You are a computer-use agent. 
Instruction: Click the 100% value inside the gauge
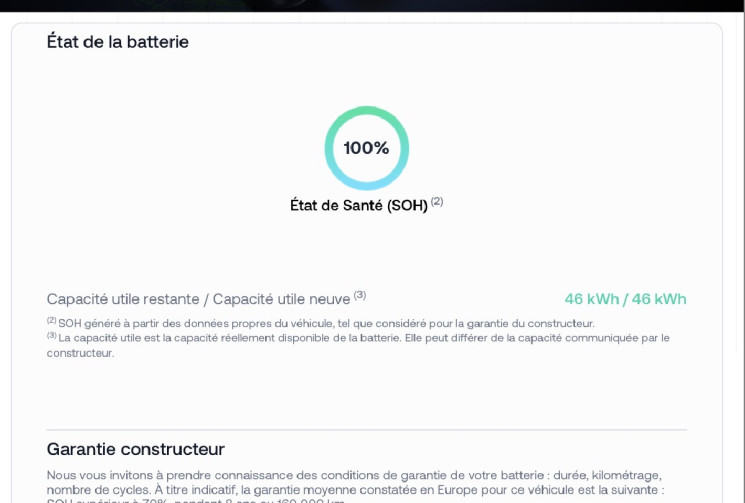(x=366, y=148)
